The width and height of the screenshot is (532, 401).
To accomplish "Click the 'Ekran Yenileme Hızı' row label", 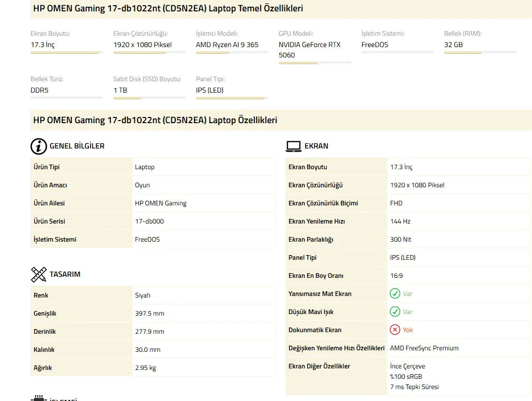I will 316,221.
